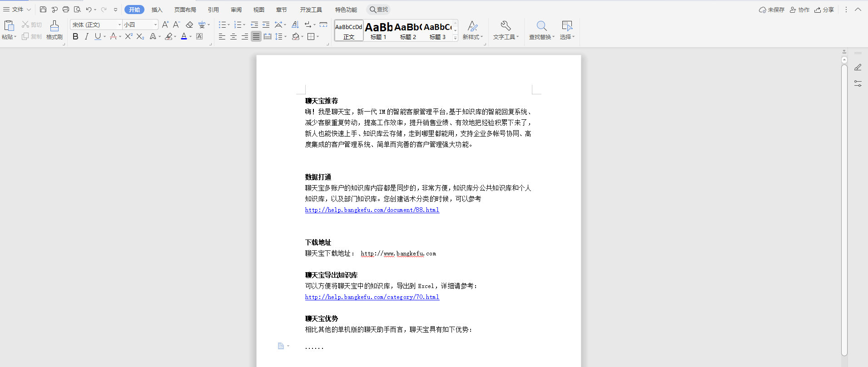The height and width of the screenshot is (367, 868).
Task: Apply subscript X₂ formatting
Action: click(140, 36)
